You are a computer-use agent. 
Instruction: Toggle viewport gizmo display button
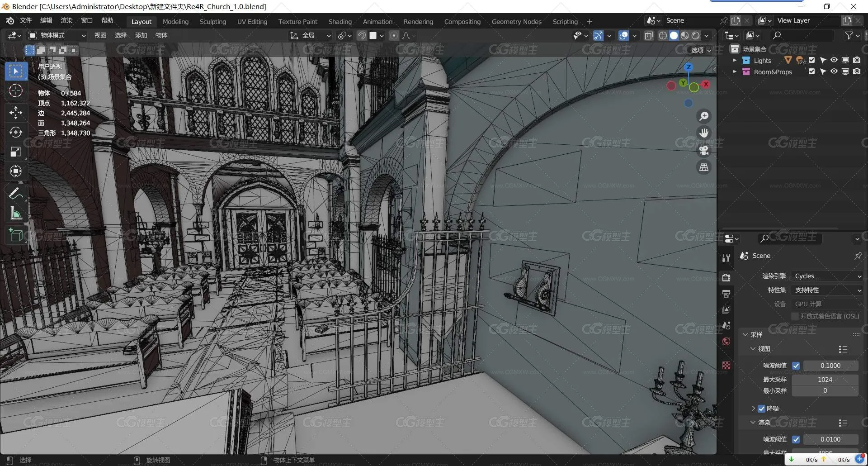click(598, 35)
